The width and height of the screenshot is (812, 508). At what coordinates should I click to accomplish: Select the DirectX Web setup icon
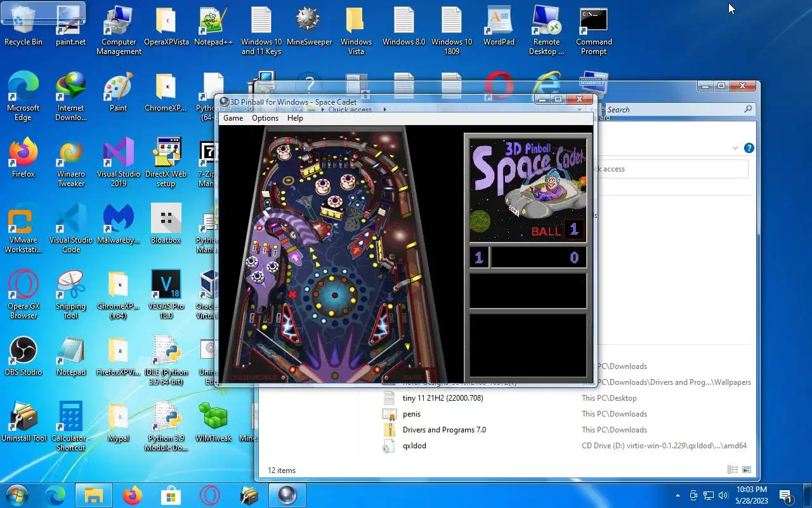pyautogui.click(x=166, y=163)
